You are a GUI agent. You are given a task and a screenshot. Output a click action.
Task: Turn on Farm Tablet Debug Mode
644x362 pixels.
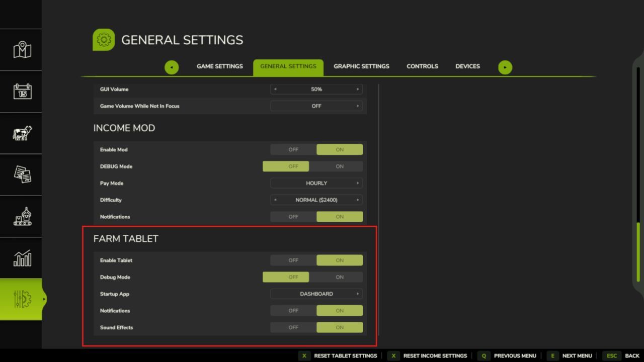pyautogui.click(x=340, y=277)
